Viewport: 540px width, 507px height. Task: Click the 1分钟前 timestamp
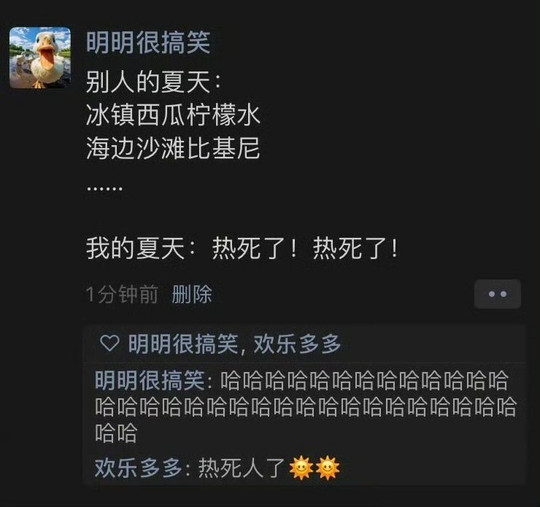click(122, 294)
